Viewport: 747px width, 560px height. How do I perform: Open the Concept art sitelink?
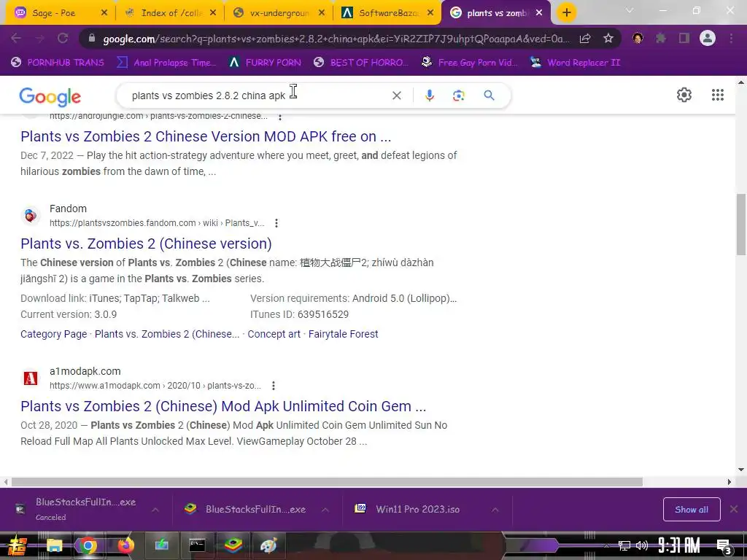tap(274, 334)
